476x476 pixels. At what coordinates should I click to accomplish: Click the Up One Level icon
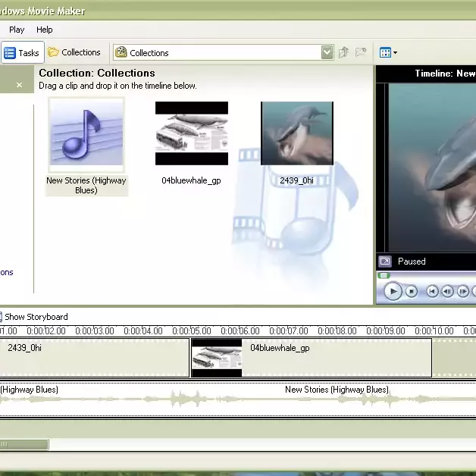(344, 52)
